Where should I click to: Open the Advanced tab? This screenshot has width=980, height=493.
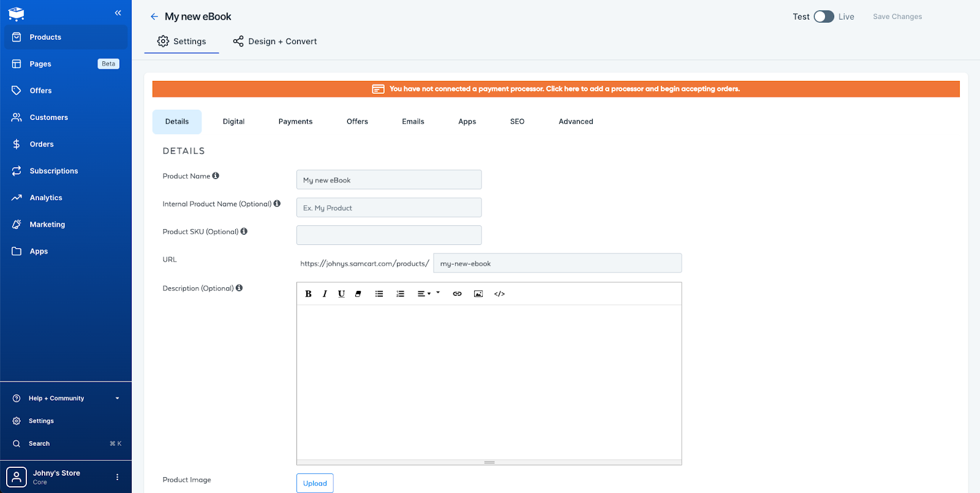click(576, 122)
